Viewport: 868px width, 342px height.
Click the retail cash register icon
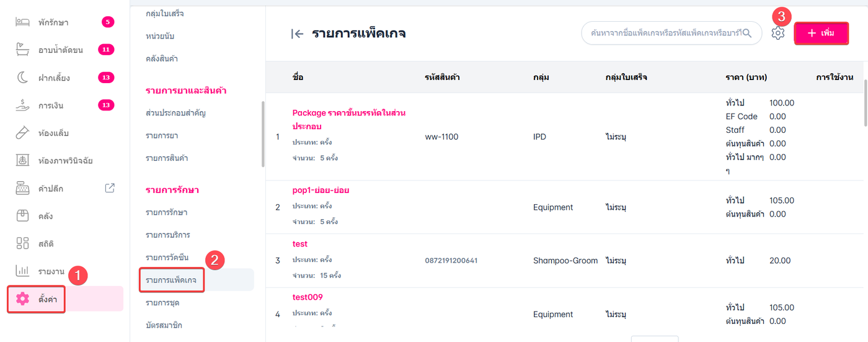(22, 188)
